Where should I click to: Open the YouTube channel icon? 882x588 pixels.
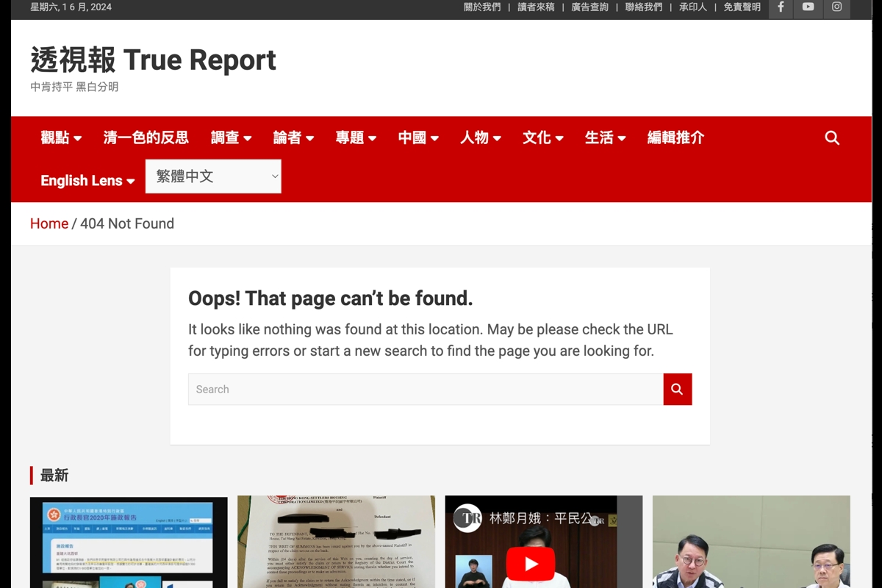(808, 7)
